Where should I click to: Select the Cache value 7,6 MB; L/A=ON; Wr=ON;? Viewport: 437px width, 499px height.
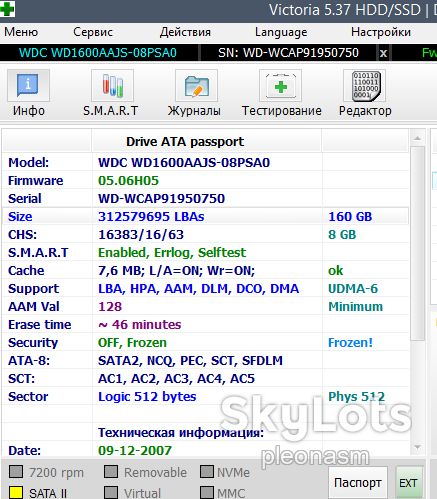[176, 271]
